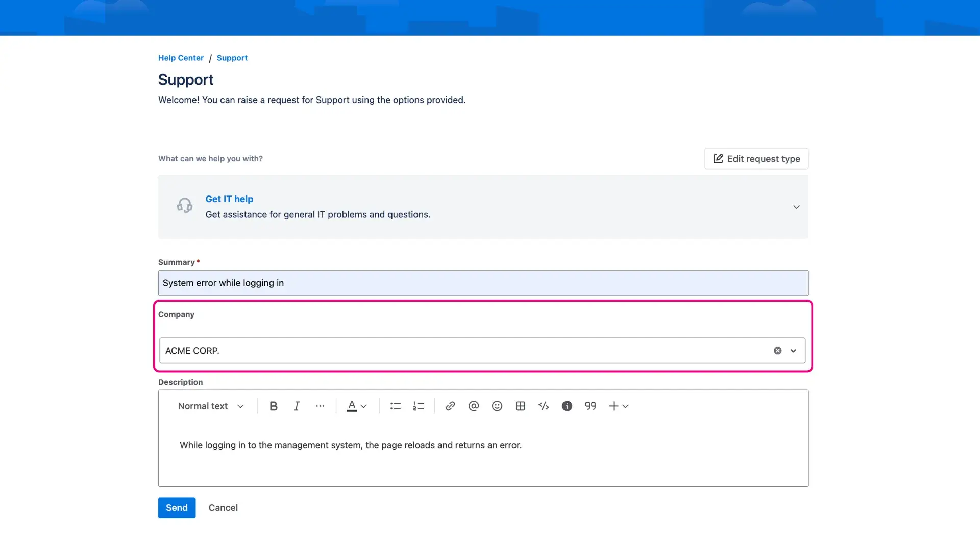Viewport: 980px width, 538px height.
Task: Open the Normal text style dropdown
Action: 210,406
